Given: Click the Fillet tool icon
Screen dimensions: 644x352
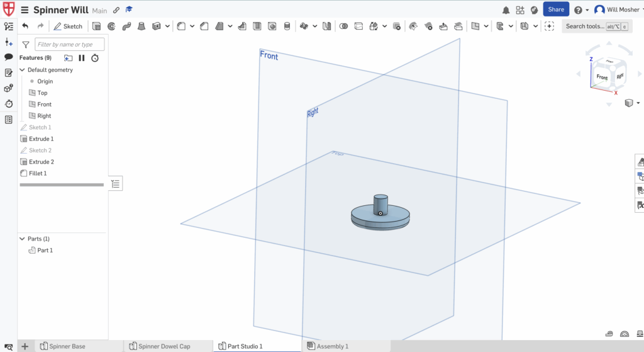Looking at the screenshot, I should (x=181, y=26).
